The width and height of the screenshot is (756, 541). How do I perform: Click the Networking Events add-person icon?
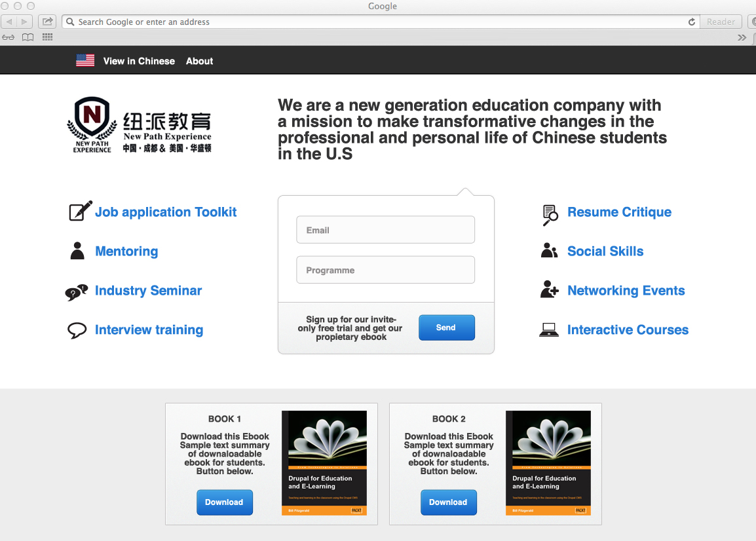(x=550, y=289)
